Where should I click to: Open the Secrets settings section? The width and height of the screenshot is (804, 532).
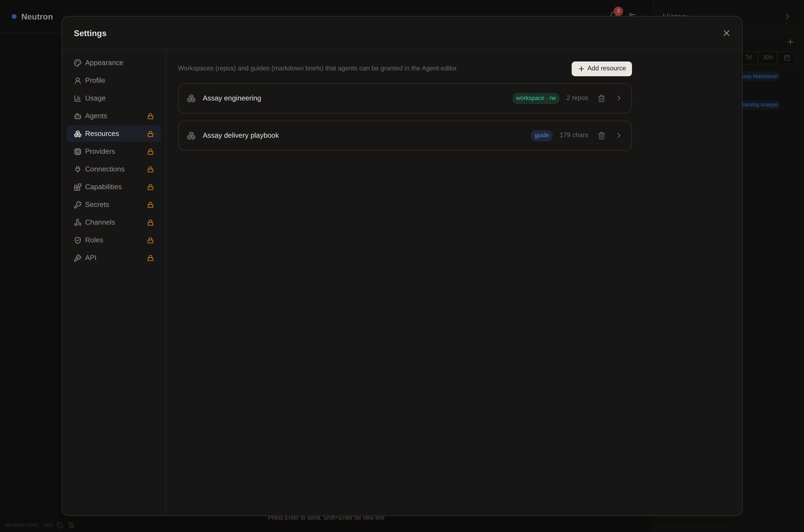(x=114, y=205)
